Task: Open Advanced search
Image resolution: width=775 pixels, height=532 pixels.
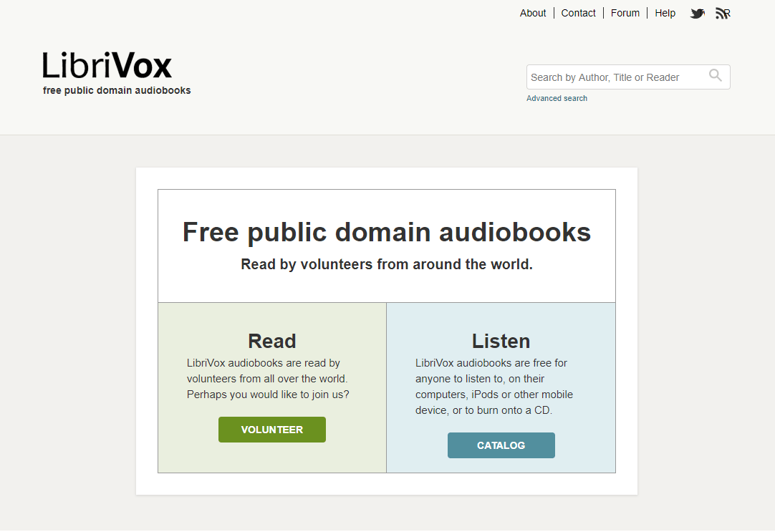Action: click(557, 98)
